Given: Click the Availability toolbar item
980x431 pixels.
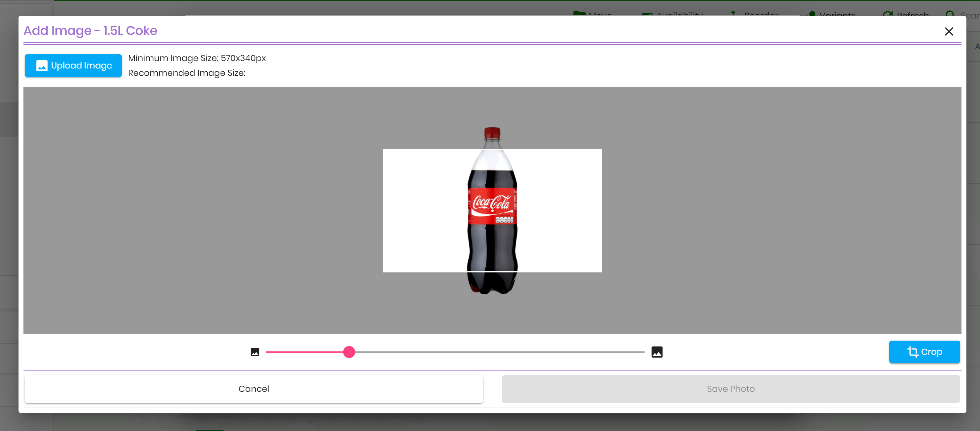Looking at the screenshot, I should pyautogui.click(x=673, y=14).
